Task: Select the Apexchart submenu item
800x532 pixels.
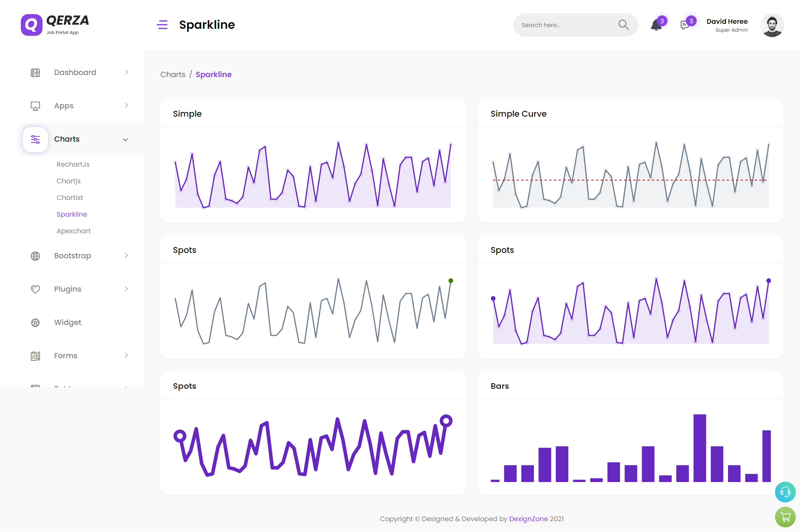Action: [x=73, y=231]
